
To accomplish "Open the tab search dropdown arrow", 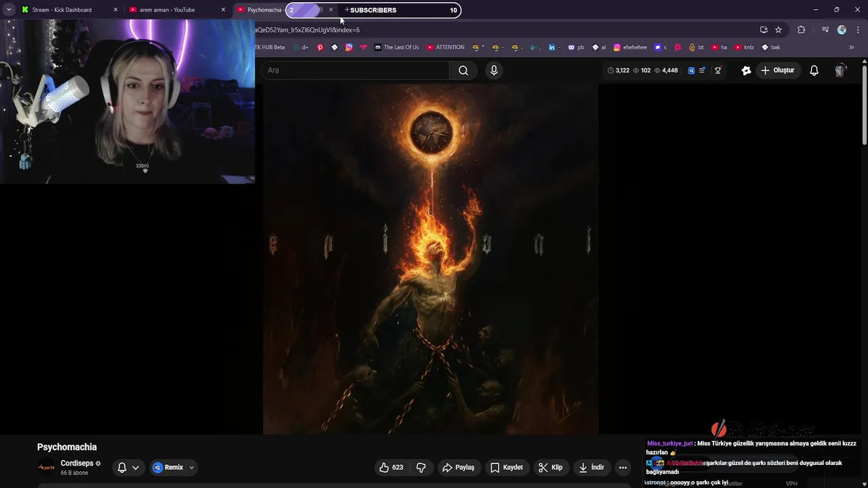I will click(x=9, y=9).
